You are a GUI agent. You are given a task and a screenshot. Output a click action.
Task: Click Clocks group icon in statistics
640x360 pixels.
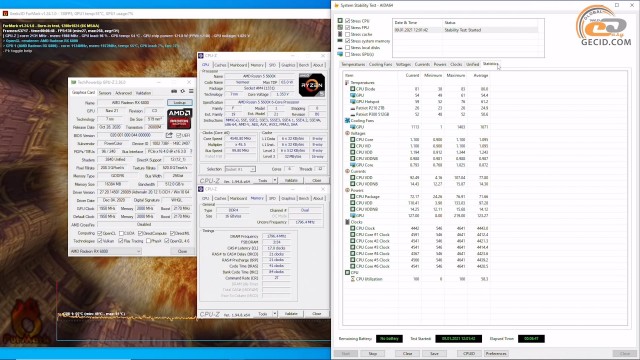347,222
